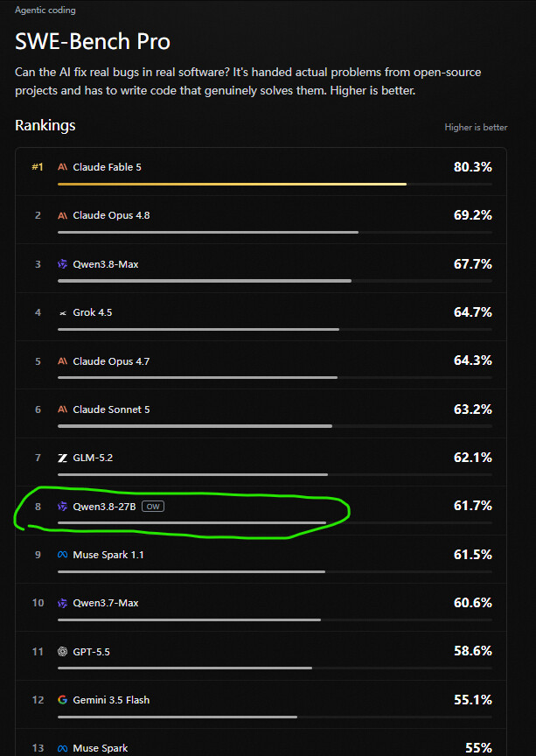Screen dimensions: 536x756
Task: Click the xAI logo beside Grok 4.5
Action: point(62,313)
